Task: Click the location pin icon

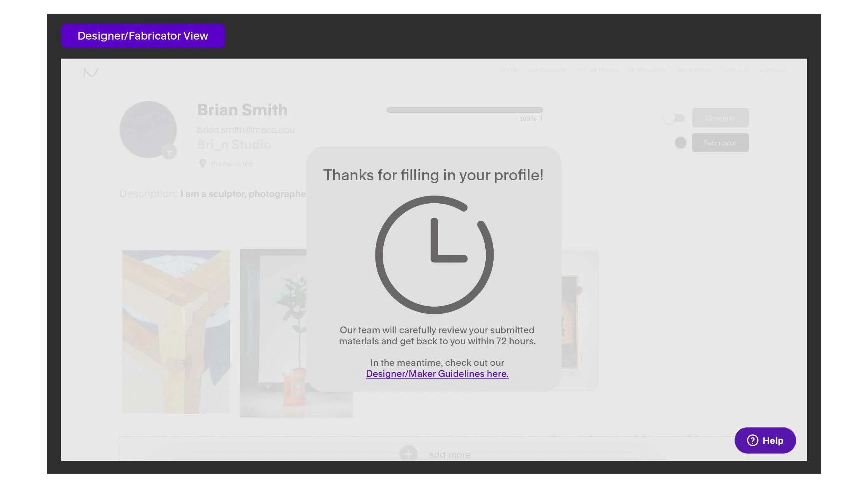Action: (202, 163)
